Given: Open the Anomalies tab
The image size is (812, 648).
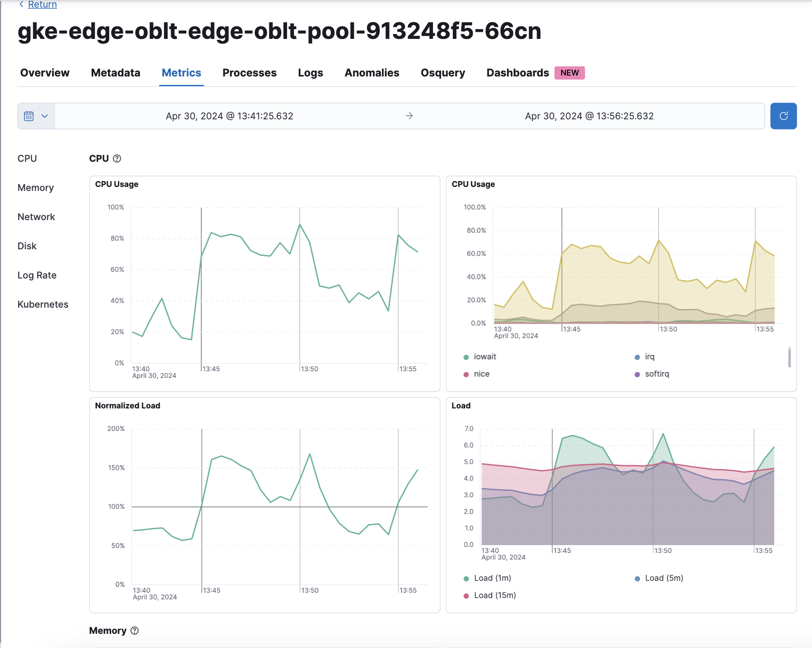Looking at the screenshot, I should (372, 73).
